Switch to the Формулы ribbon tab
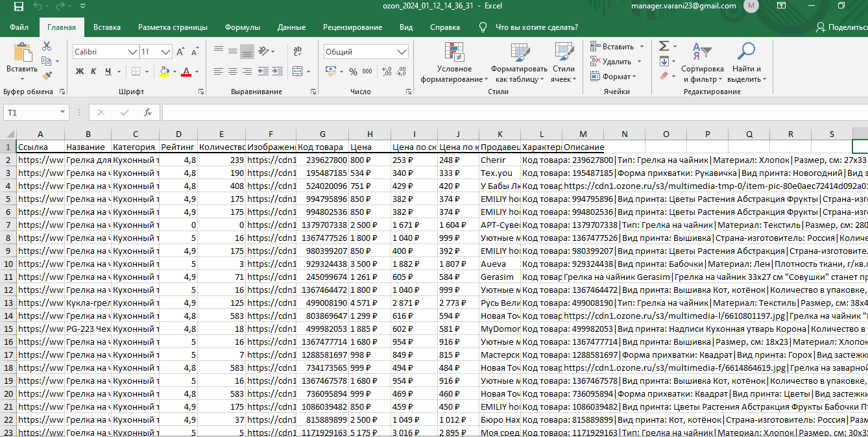868x437 pixels. click(242, 27)
